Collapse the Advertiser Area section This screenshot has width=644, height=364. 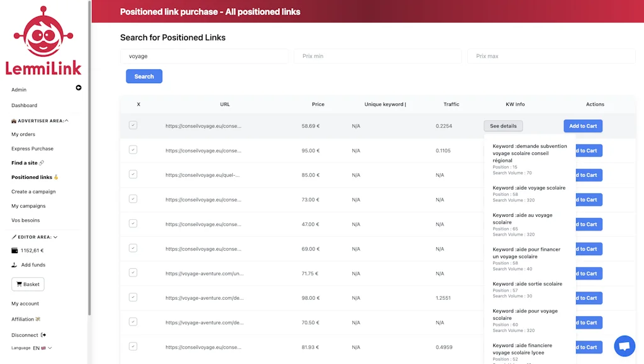coord(67,120)
